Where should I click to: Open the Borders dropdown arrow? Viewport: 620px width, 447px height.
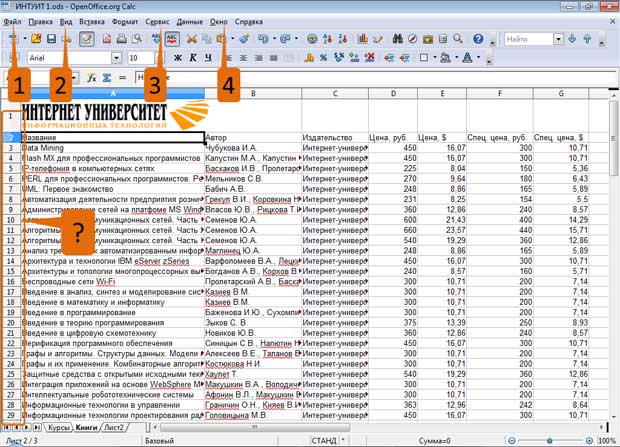[x=435, y=58]
